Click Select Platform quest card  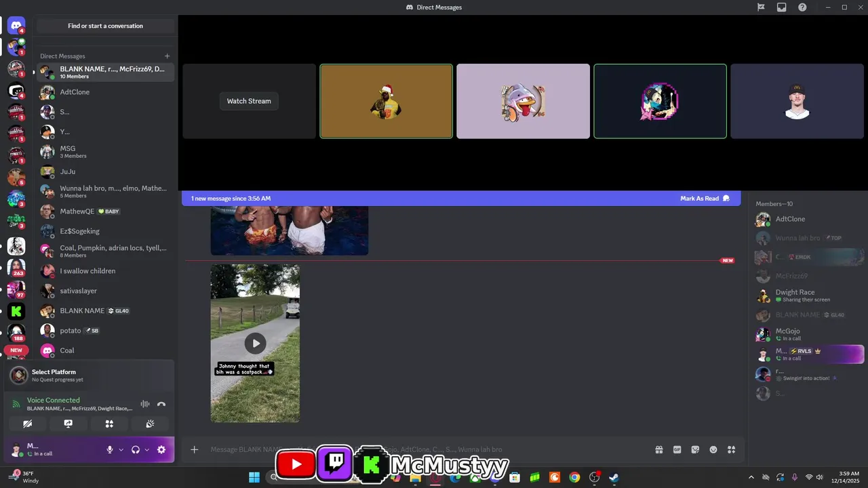[89, 375]
